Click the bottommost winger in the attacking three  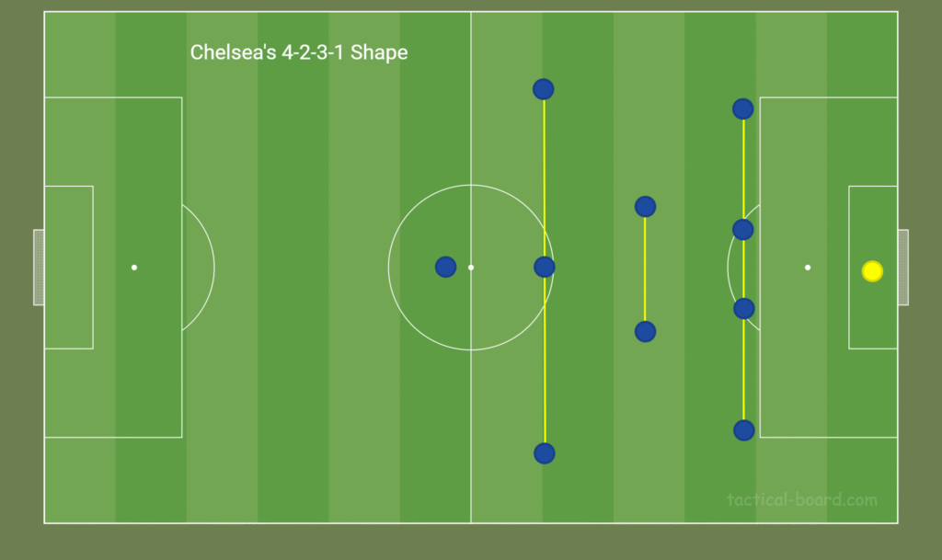point(545,452)
